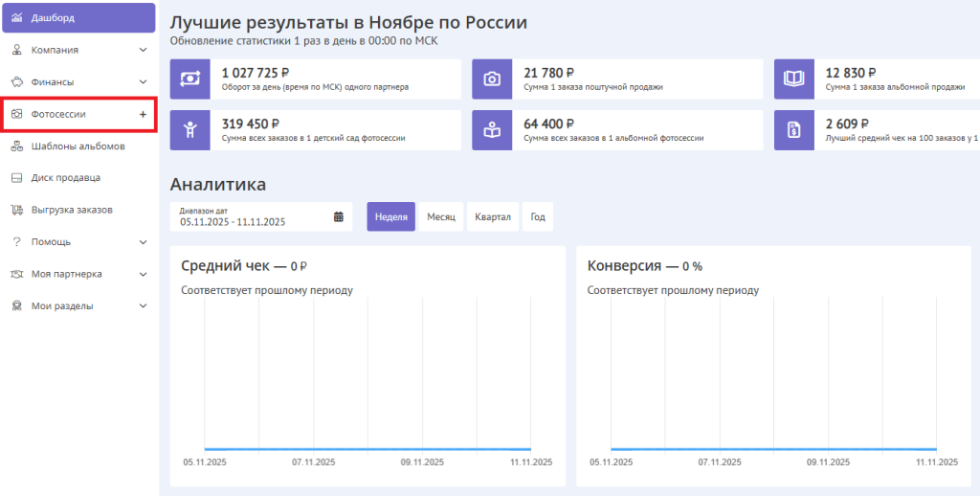
Task: Click the camera icon beside 21 780 ₽
Action: point(492,79)
